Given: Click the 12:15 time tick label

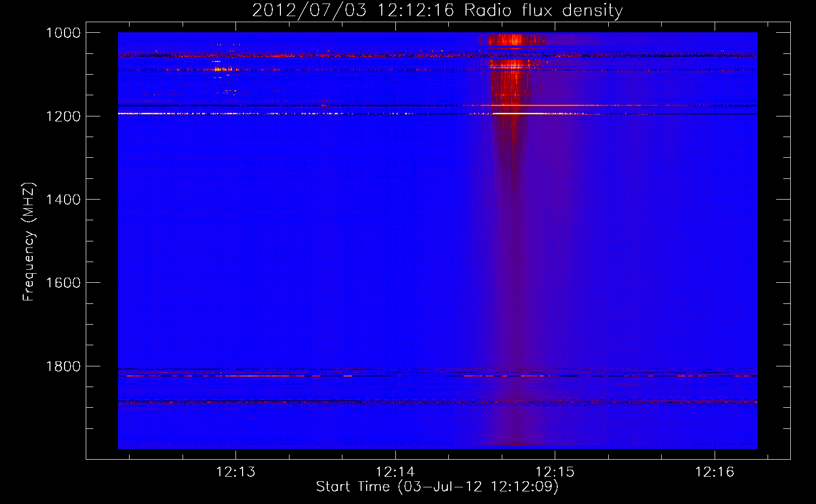Looking at the screenshot, I should coord(555,472).
